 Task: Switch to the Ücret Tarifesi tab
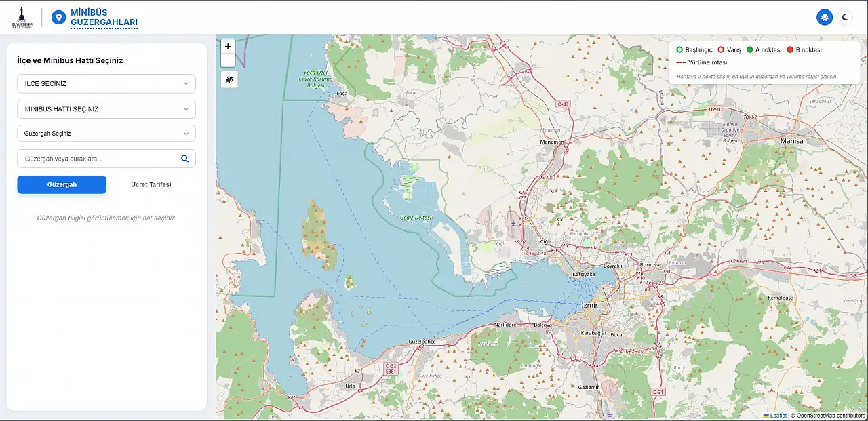click(x=151, y=184)
